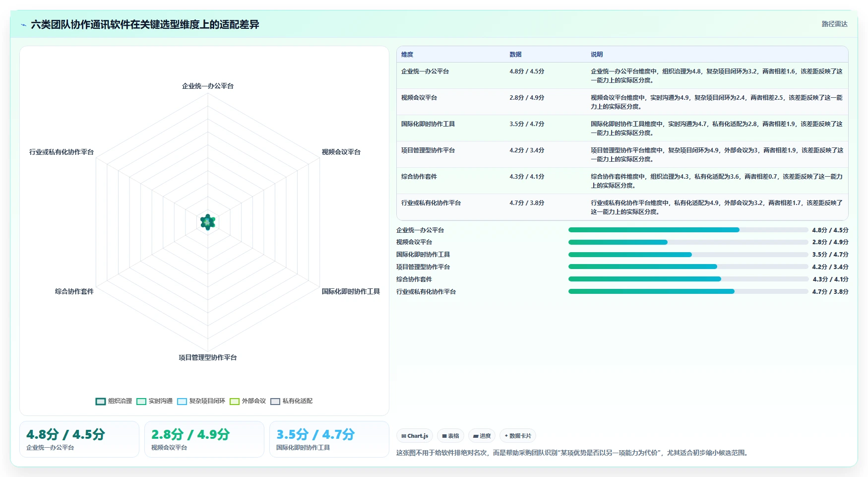This screenshot has width=868, height=477.
Task: Click the icon before the page title
Action: point(23,25)
